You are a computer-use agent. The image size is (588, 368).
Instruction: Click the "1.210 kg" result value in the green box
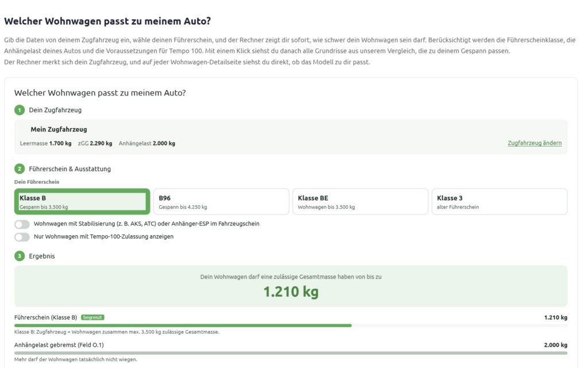click(x=291, y=292)
